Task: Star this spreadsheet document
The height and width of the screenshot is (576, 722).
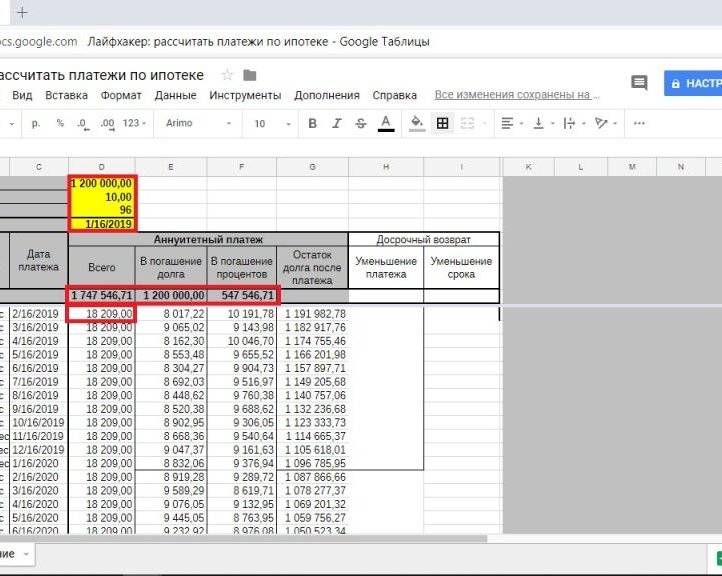Action: [227, 75]
